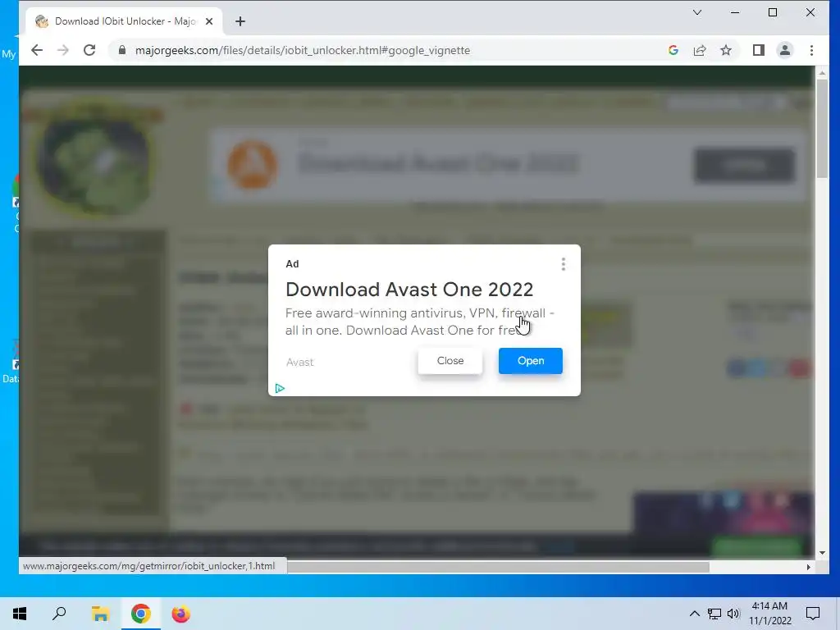
Task: Click the vertical scrollbar thumb
Action: click(822, 129)
